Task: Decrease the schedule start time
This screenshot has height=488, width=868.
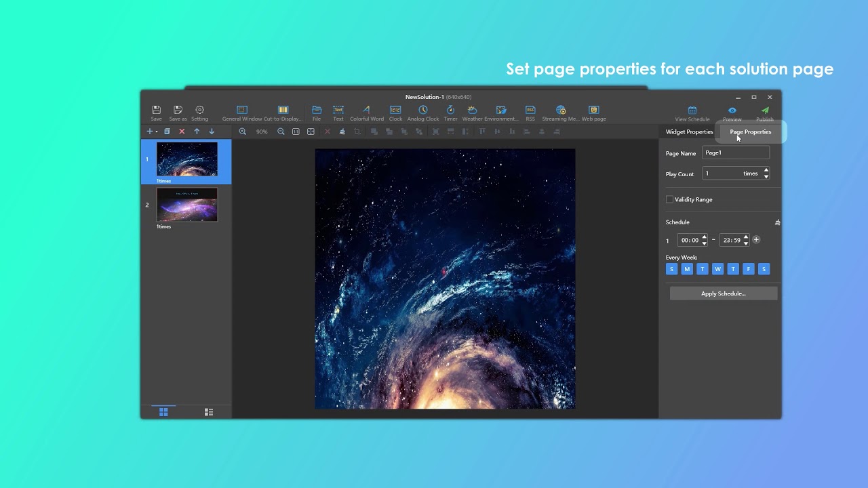Action: coord(704,243)
